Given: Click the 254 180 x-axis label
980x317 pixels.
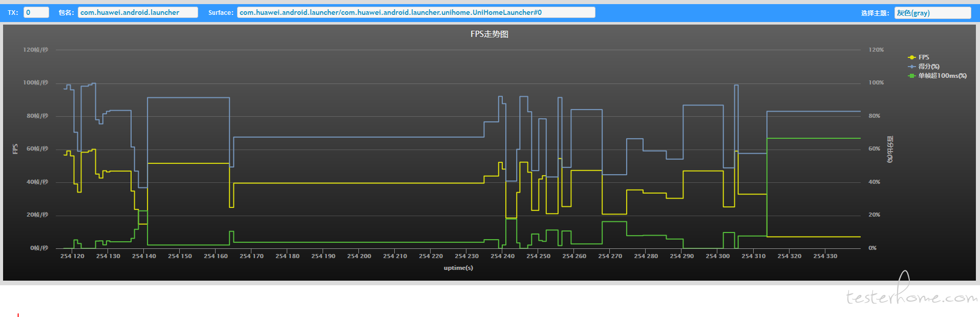Looking at the screenshot, I should point(287,256).
